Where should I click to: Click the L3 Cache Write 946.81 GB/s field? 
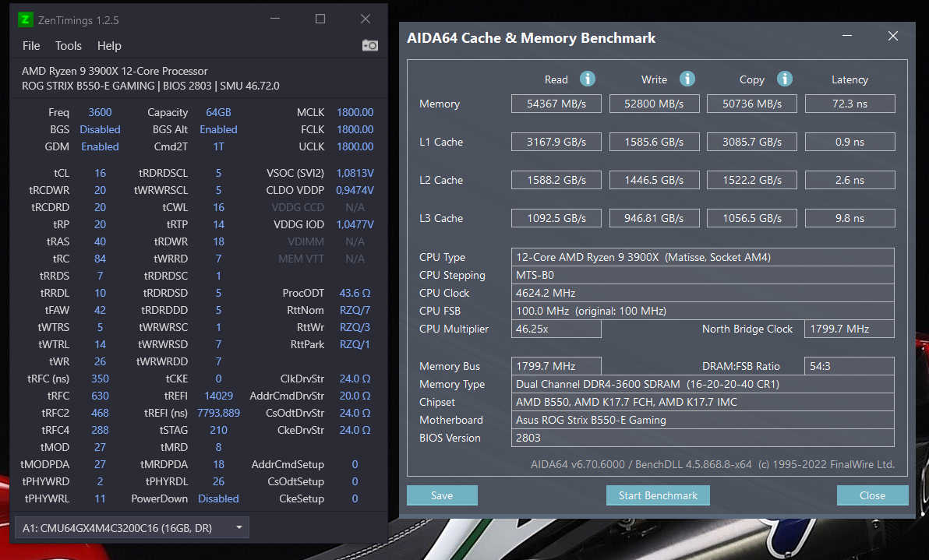pos(654,218)
